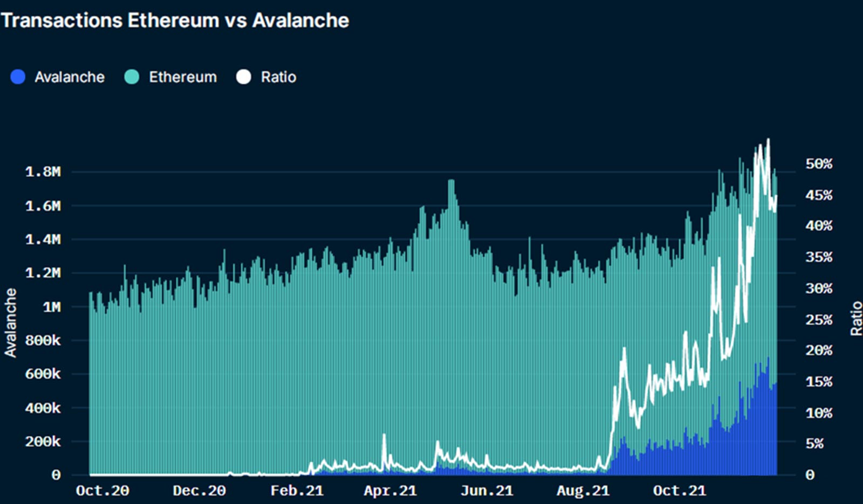Image resolution: width=863 pixels, height=504 pixels.
Task: Click the 10% right axis label
Action: tap(819, 413)
